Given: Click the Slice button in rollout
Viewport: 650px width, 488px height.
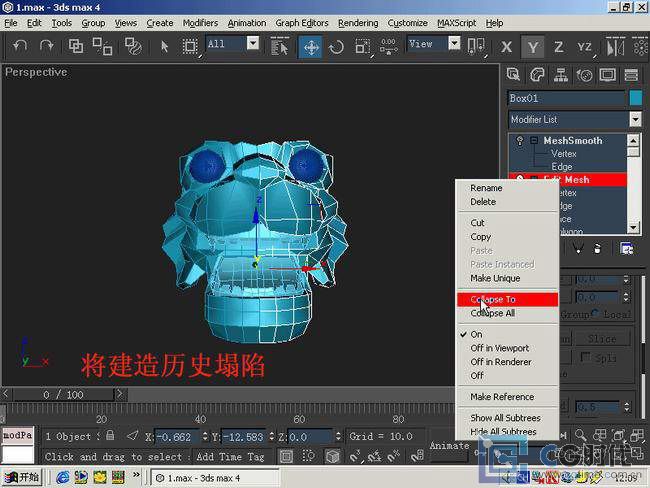Looking at the screenshot, I should point(602,339).
